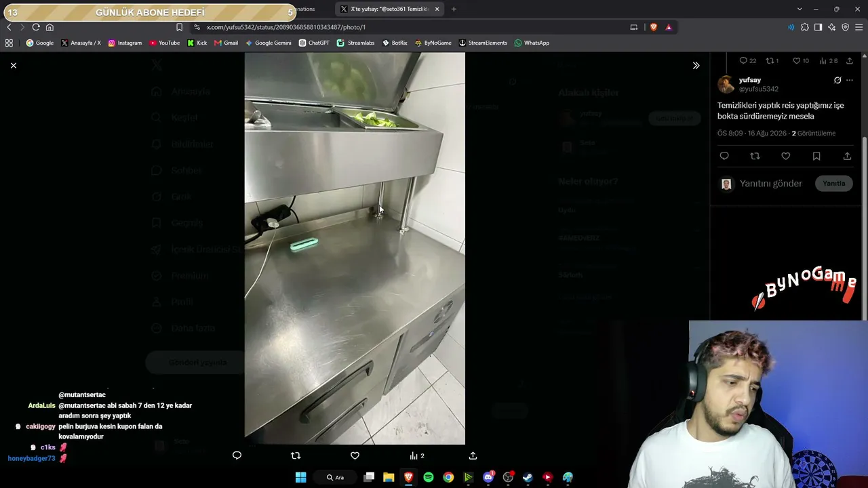Close the 'X'te yufsay' browser tab

[x=437, y=9]
